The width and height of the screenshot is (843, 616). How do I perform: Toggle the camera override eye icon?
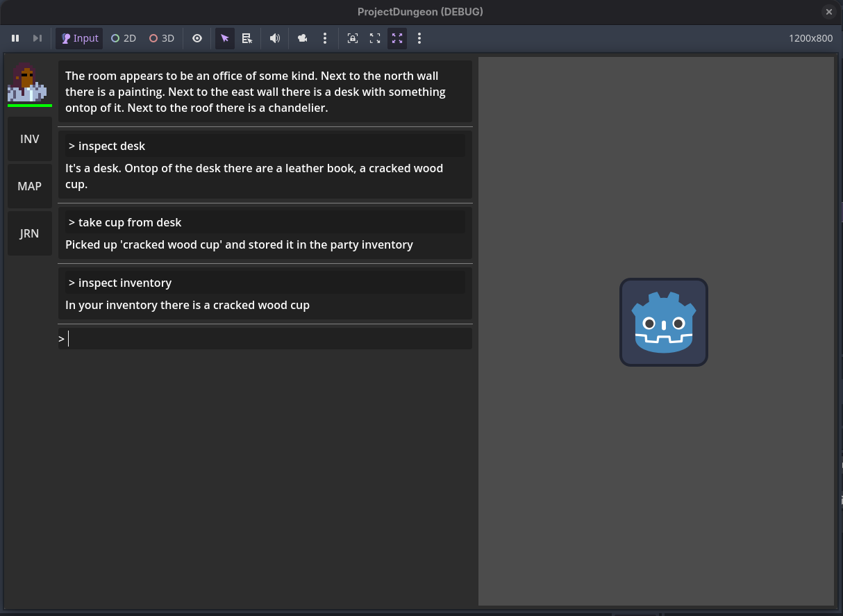tap(197, 38)
